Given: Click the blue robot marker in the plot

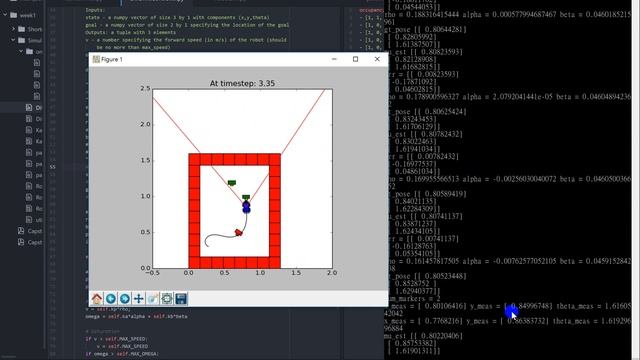Looking at the screenshot, I should pyautogui.click(x=246, y=207).
